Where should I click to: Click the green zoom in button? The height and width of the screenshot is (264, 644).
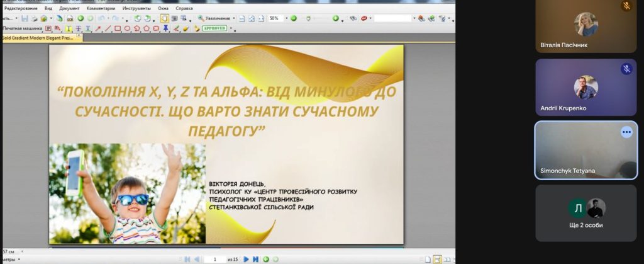click(x=336, y=18)
